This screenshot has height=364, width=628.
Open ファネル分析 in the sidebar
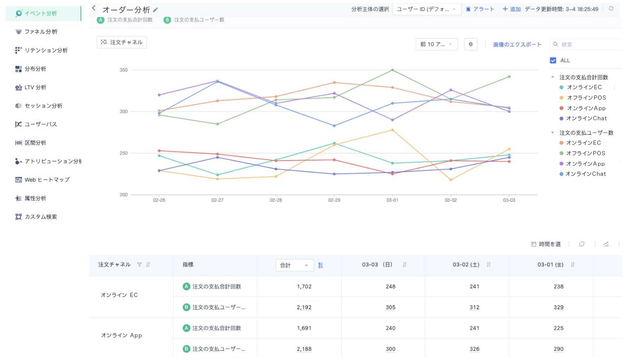[x=41, y=32]
